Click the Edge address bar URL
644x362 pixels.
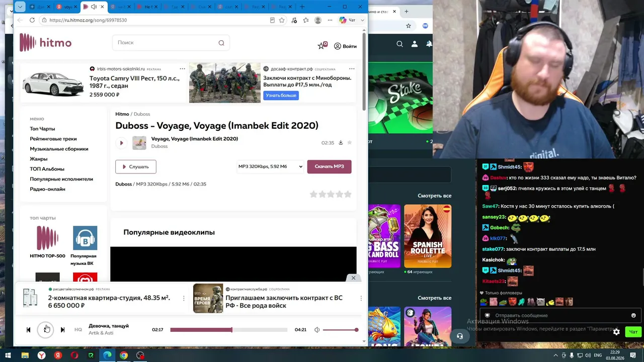[88, 20]
